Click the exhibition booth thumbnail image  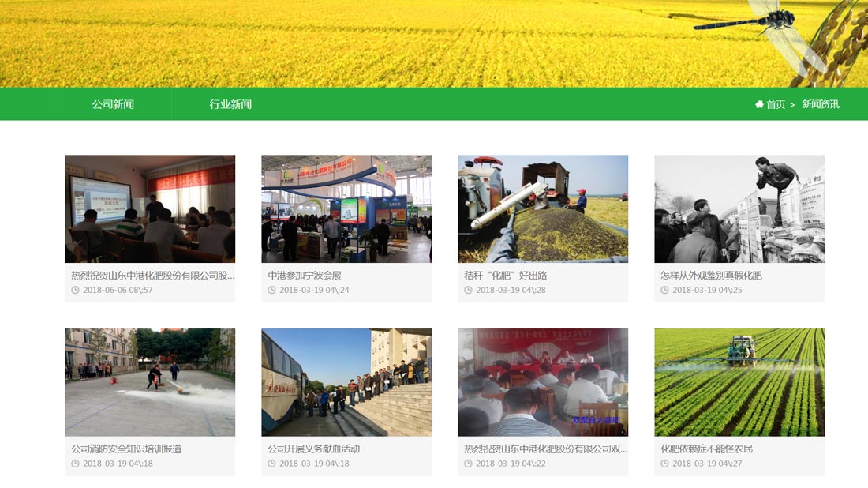click(x=346, y=208)
